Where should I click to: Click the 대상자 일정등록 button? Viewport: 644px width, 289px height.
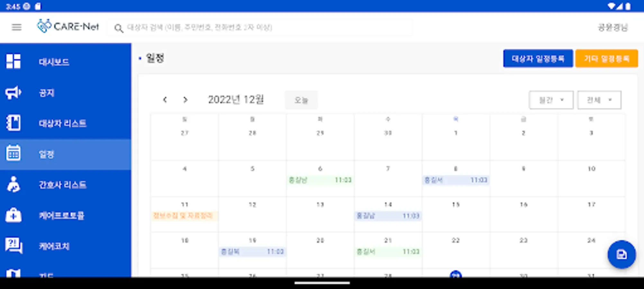(x=538, y=58)
